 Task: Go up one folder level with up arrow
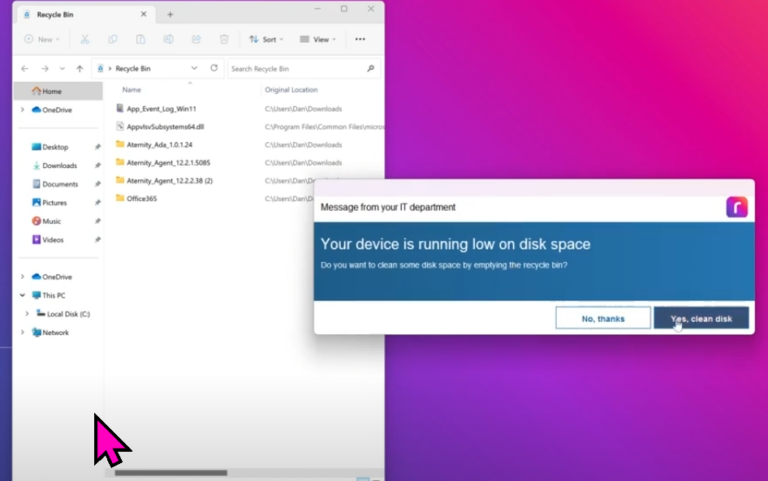pos(80,68)
